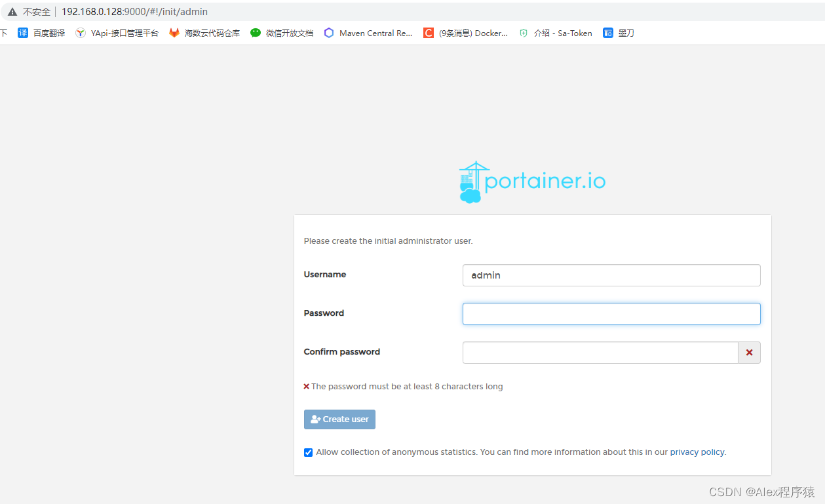This screenshot has height=504, width=825.
Task: Click the 介绍 - Sa-Token bookmark shield icon
Action: coord(524,33)
